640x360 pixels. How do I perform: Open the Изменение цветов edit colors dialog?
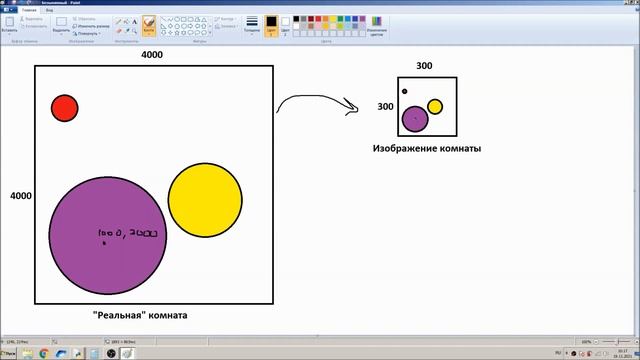coord(376,26)
